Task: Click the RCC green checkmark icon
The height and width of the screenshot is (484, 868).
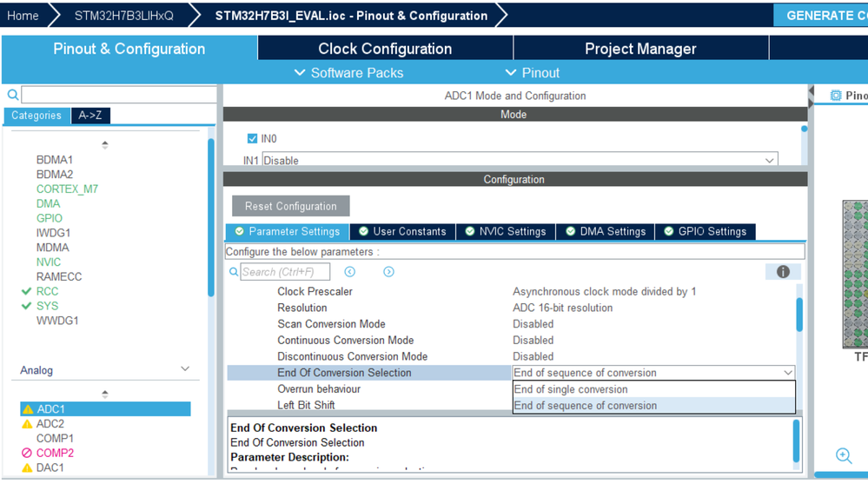Action: [x=26, y=291]
